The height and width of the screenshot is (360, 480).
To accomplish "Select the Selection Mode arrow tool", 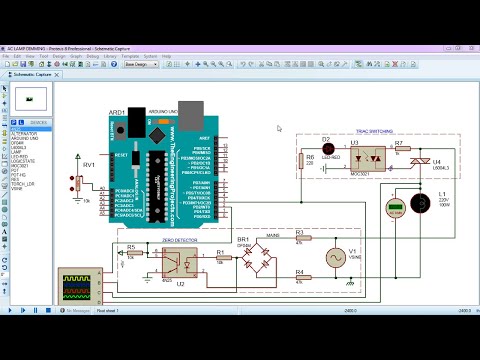I will tap(4, 88).
